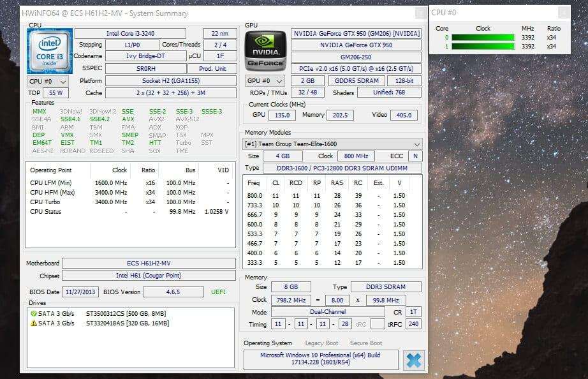The width and height of the screenshot is (588, 379).
Task: Click the Prod. Unit field
Action: pyautogui.click(x=212, y=69)
